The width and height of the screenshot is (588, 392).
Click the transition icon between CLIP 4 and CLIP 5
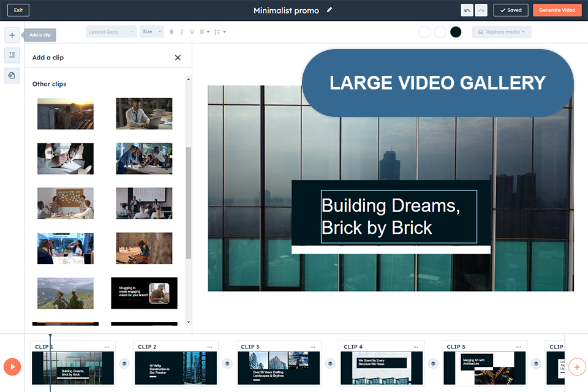pos(433,363)
